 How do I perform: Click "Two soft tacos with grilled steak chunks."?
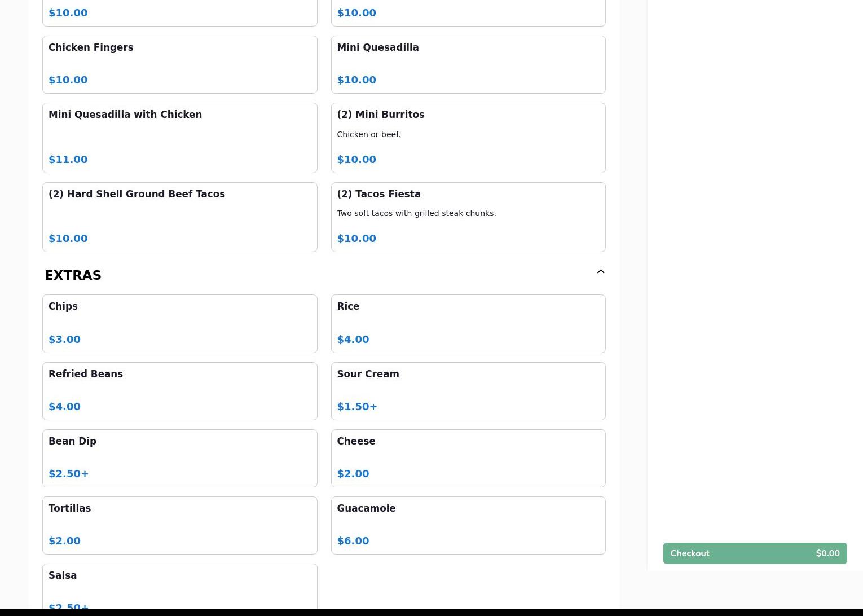[416, 213]
